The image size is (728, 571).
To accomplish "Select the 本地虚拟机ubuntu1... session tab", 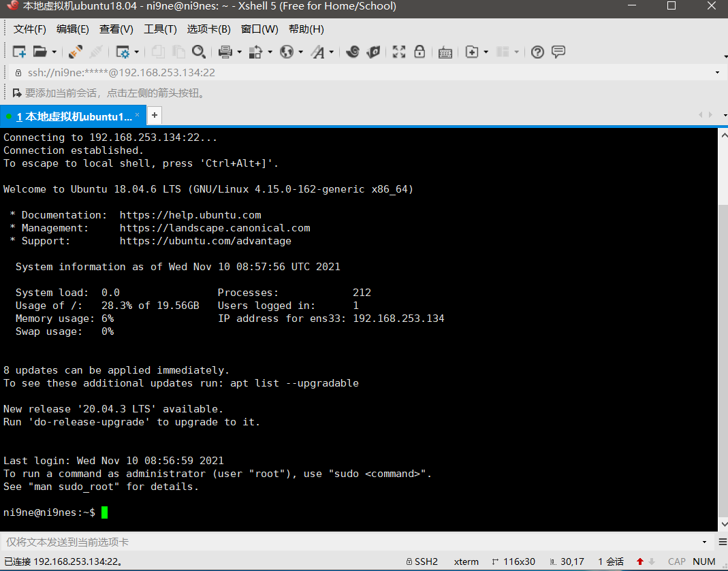I will 74,116.
